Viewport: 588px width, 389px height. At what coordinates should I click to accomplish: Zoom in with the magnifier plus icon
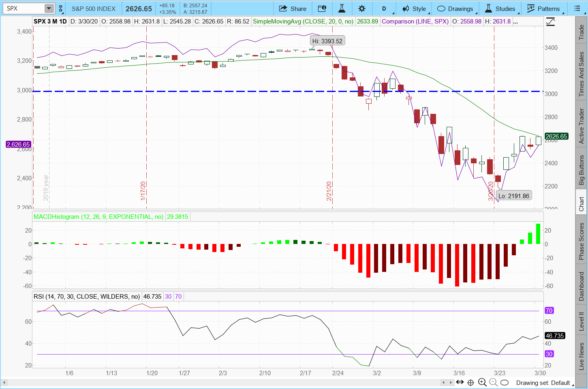[x=482, y=382]
